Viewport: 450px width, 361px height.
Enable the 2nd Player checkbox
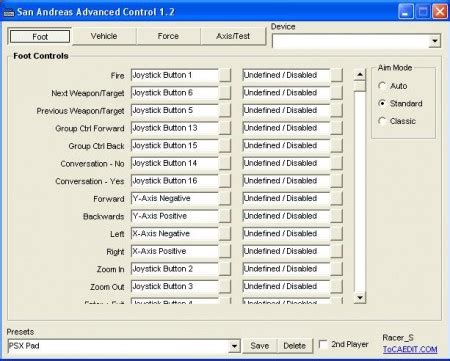[x=323, y=344]
